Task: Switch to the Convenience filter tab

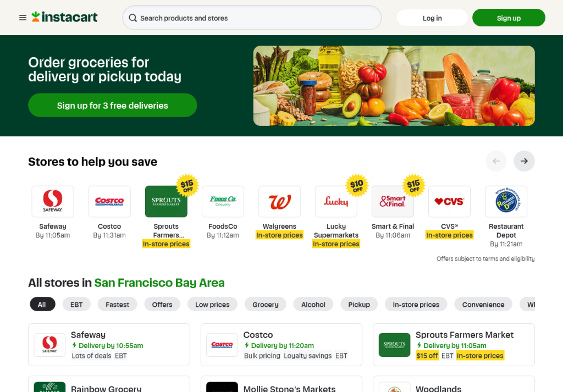Action: point(483,304)
